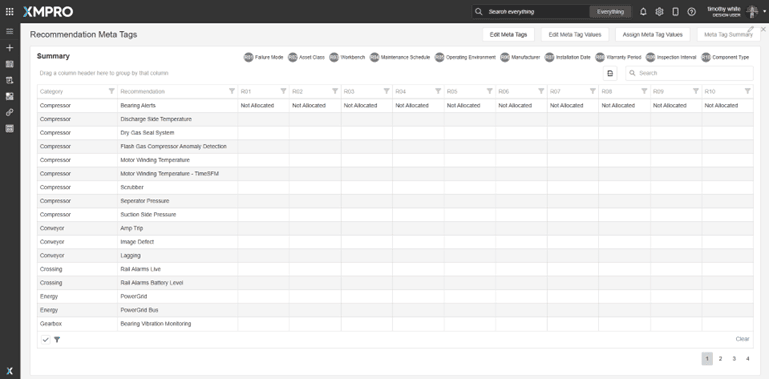769x379 pixels.
Task: Click the export icon beside Search
Action: click(x=610, y=73)
